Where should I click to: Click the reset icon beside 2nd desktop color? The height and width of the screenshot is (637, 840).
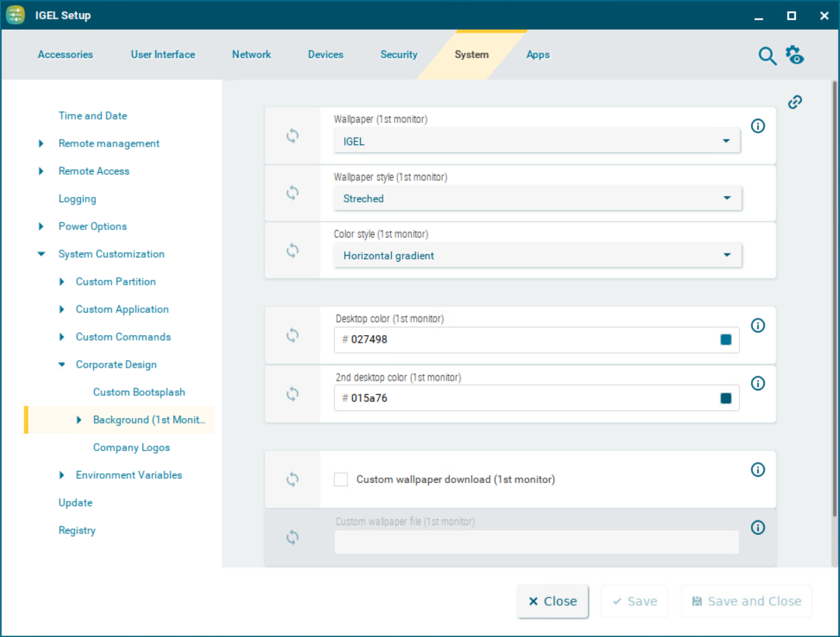(292, 393)
